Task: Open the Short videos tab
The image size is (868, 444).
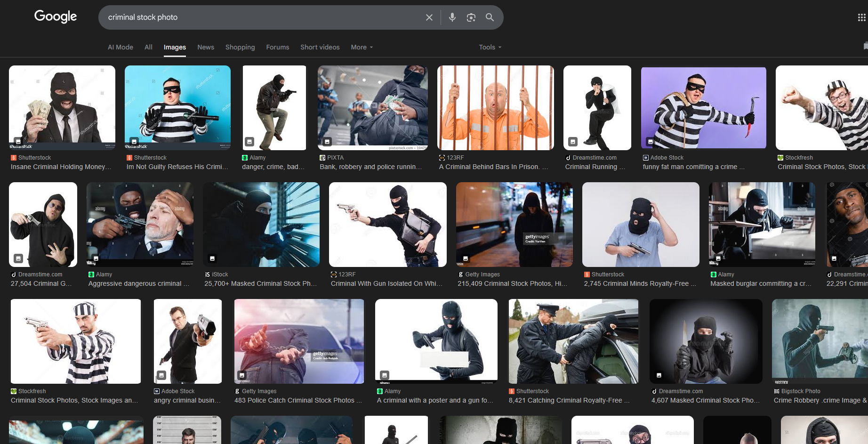Action: (x=320, y=47)
